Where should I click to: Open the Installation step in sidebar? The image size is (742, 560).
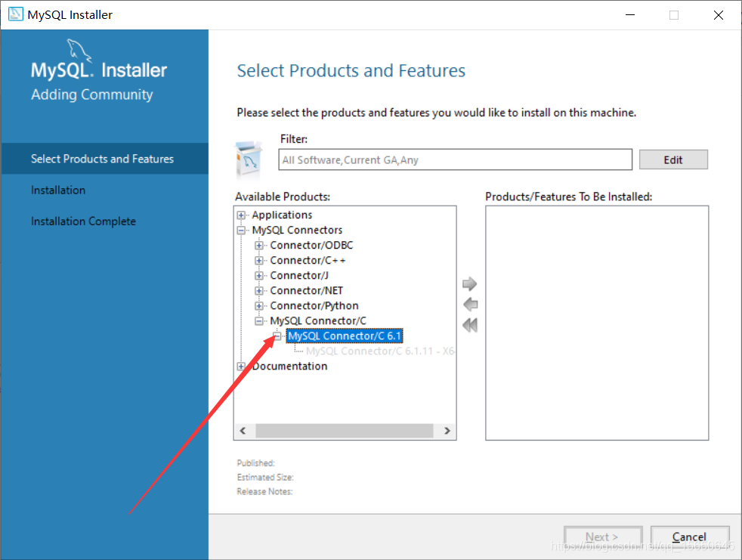pyautogui.click(x=58, y=190)
